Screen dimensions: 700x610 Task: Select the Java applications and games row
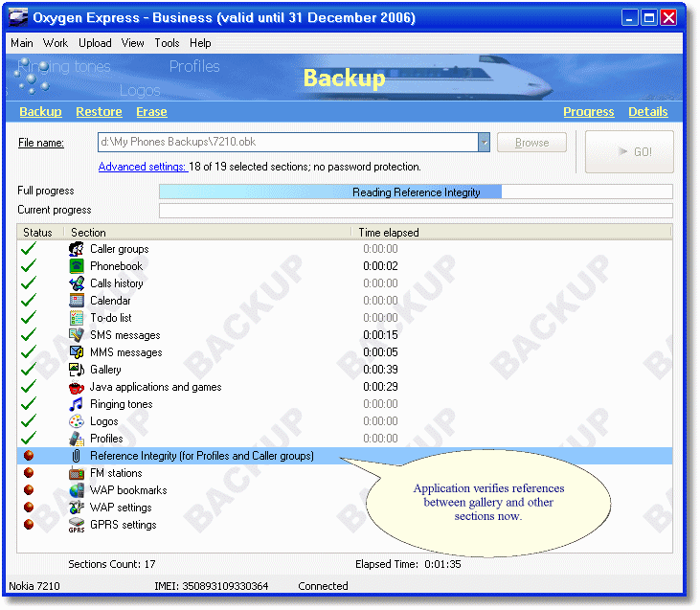[345, 387]
